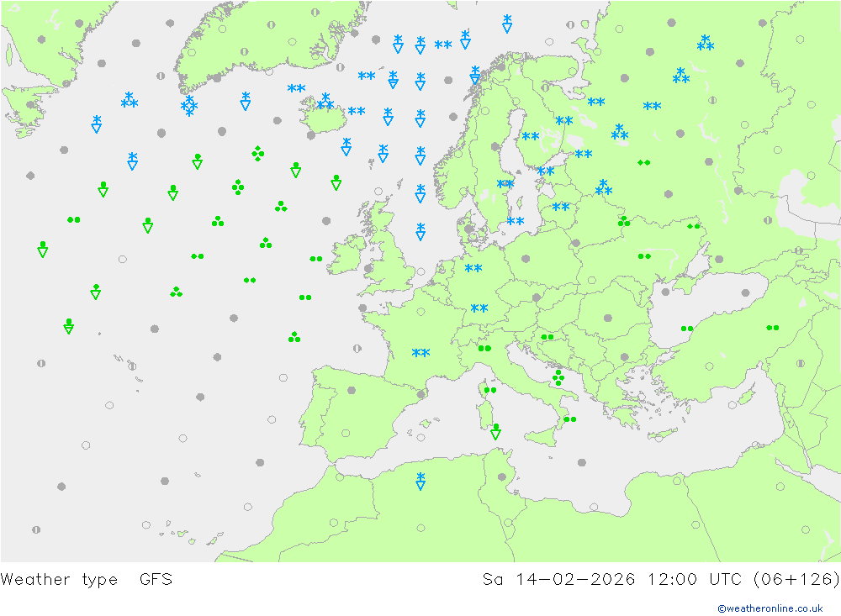This screenshot has height=616, width=841.
Task: Click the snow symbol over France
Action: [420, 353]
